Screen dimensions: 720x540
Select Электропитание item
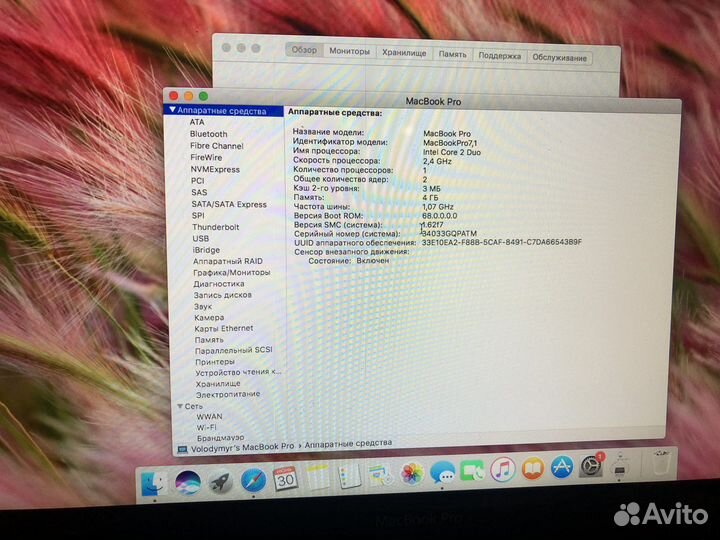coord(228,394)
